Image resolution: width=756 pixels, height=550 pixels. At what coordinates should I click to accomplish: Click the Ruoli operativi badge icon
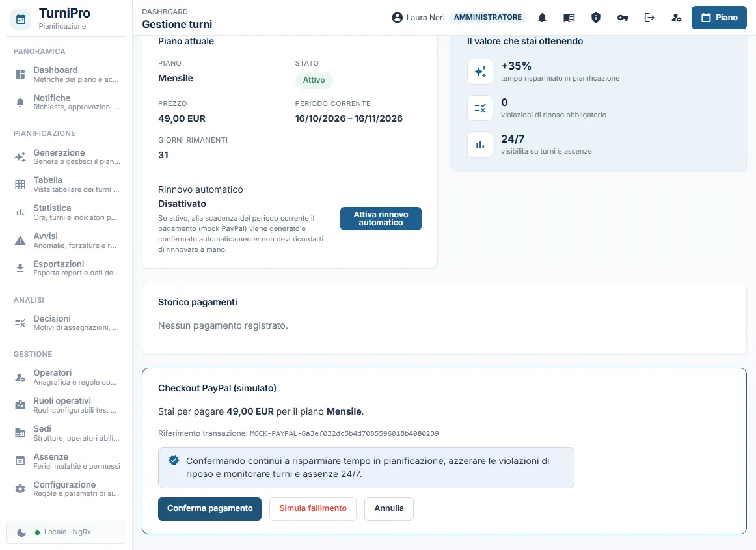[x=20, y=406]
